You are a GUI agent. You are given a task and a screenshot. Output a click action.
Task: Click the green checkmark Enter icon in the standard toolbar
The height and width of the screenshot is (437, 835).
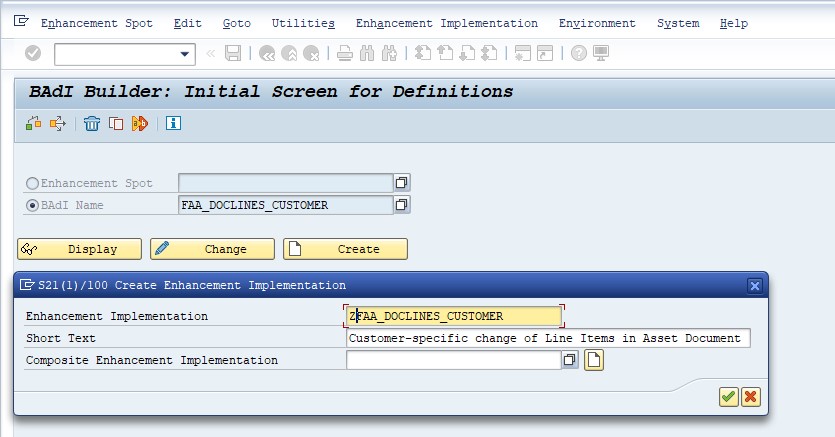pos(33,53)
